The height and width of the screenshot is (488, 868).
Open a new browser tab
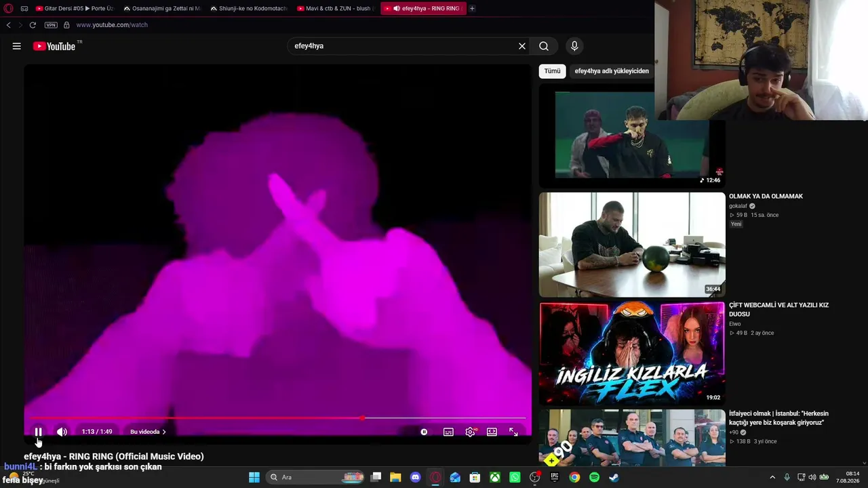pyautogui.click(x=472, y=9)
